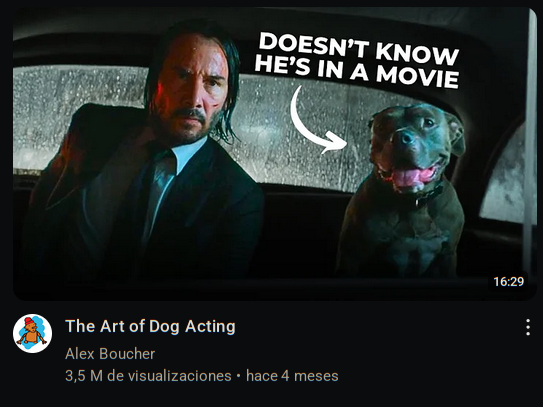Click the 16:29 duration badge

(x=508, y=282)
